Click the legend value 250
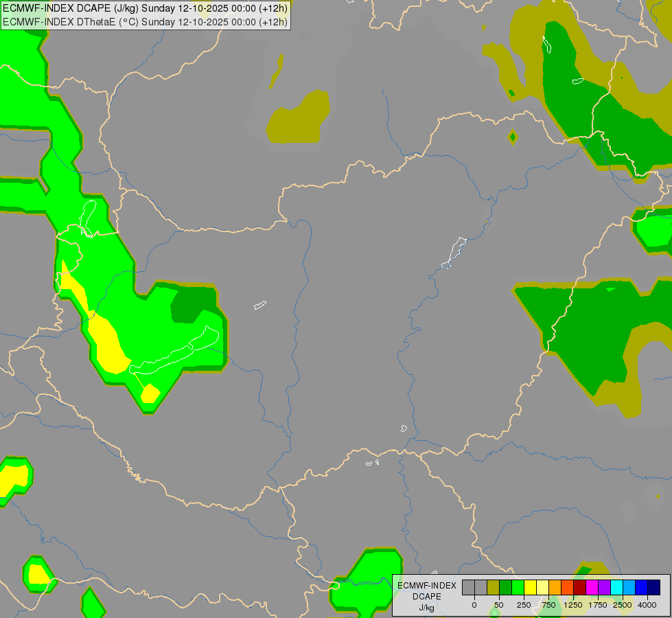The width and height of the screenshot is (672, 618). click(x=524, y=605)
